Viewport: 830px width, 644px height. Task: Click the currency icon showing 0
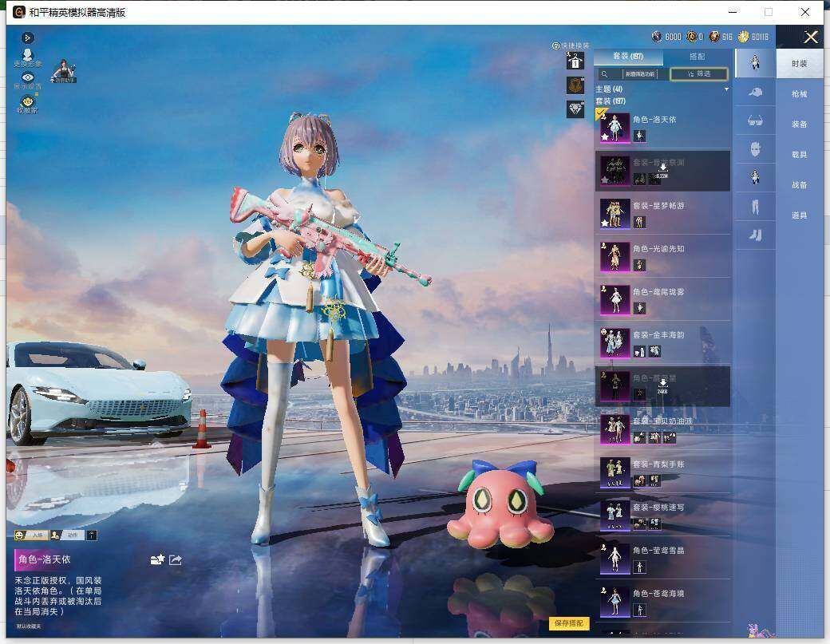(691, 36)
